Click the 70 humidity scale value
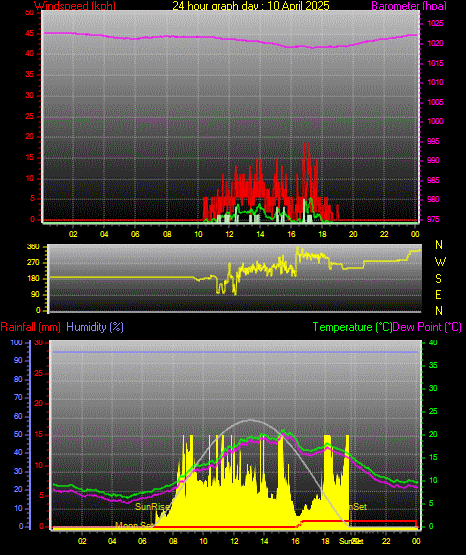 18,397
